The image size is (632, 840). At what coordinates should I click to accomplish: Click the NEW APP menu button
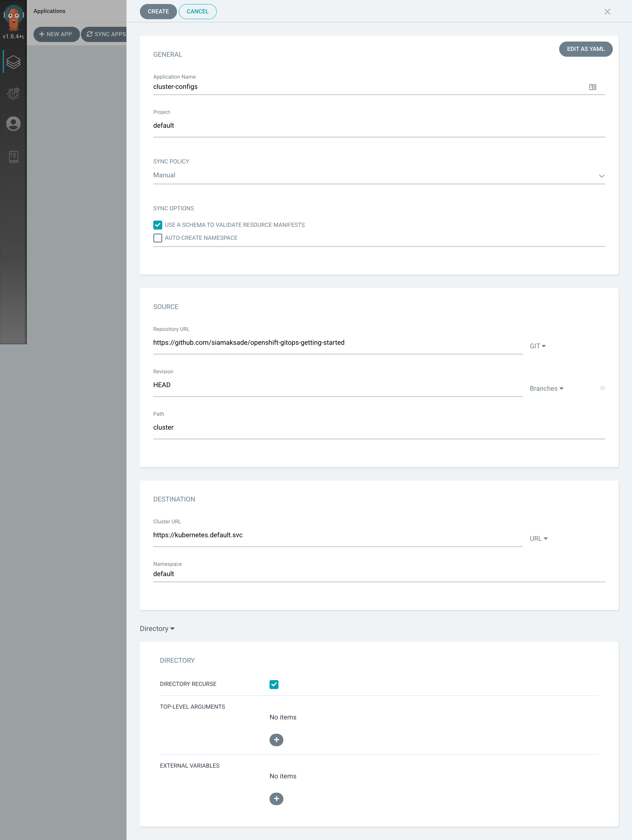(x=56, y=34)
